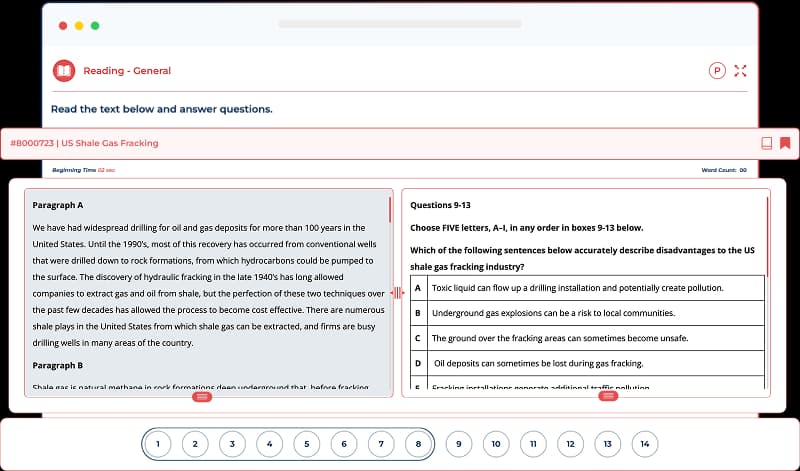
Task: Click the circled P icon
Action: 716,71
